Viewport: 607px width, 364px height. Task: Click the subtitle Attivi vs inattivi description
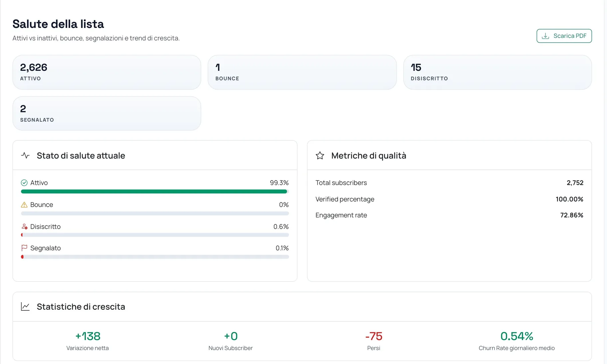(96, 38)
